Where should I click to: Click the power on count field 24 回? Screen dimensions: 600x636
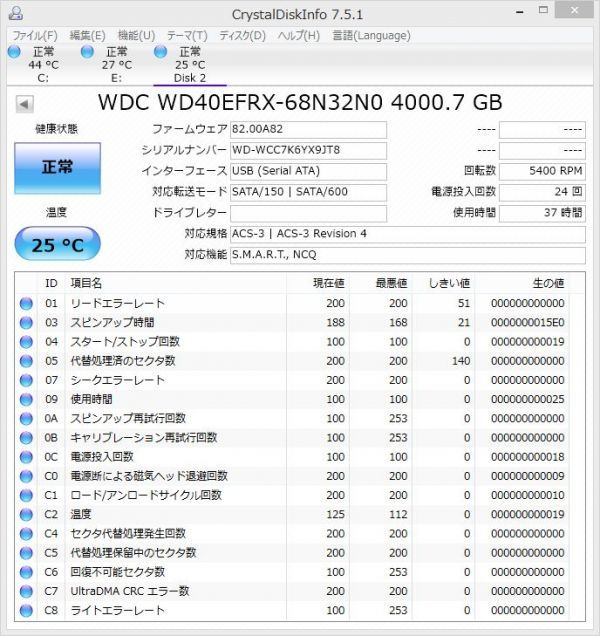click(542, 192)
